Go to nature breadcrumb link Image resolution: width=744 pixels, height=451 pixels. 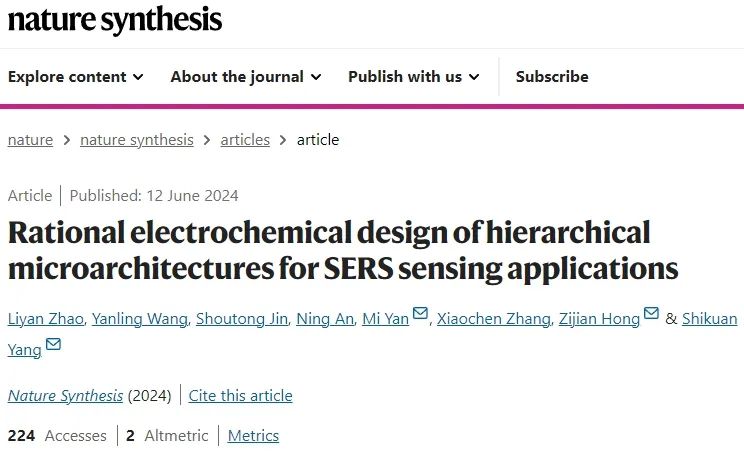[x=30, y=140]
